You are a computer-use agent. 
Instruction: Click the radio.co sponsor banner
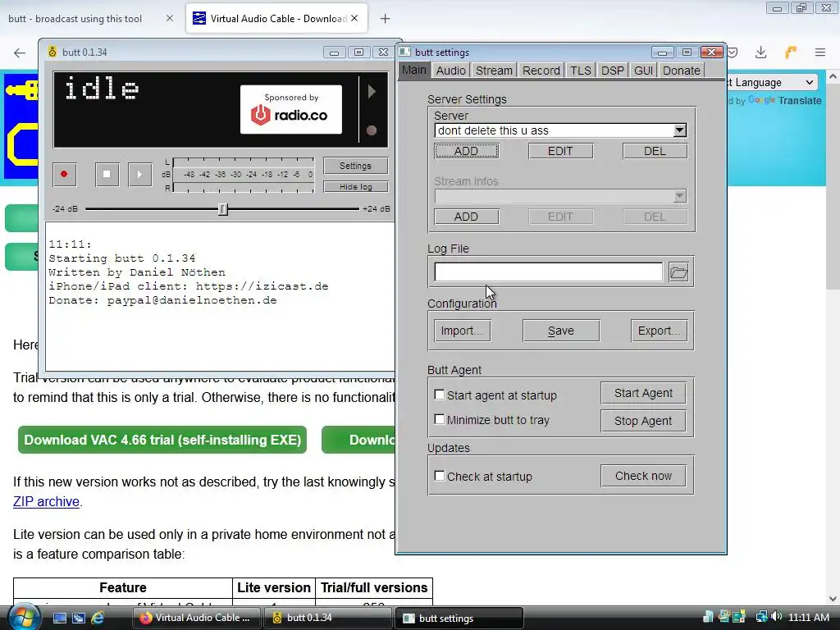pyautogui.click(x=291, y=109)
